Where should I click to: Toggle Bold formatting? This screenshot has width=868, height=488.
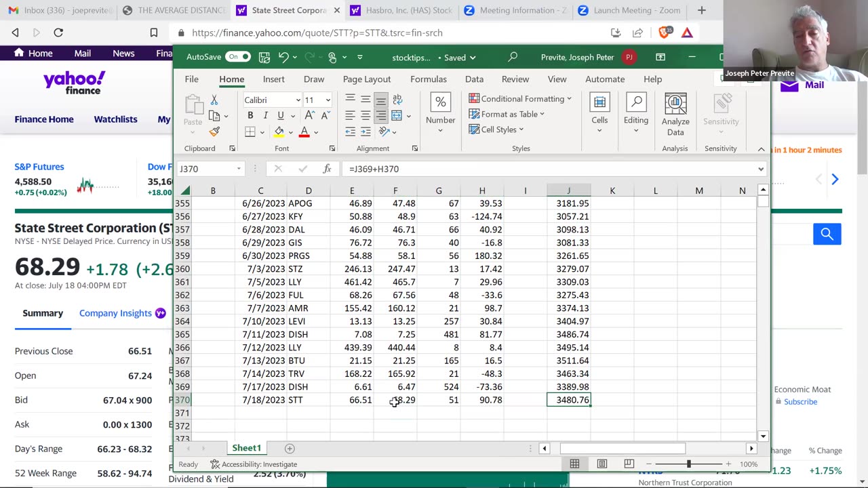(x=250, y=115)
